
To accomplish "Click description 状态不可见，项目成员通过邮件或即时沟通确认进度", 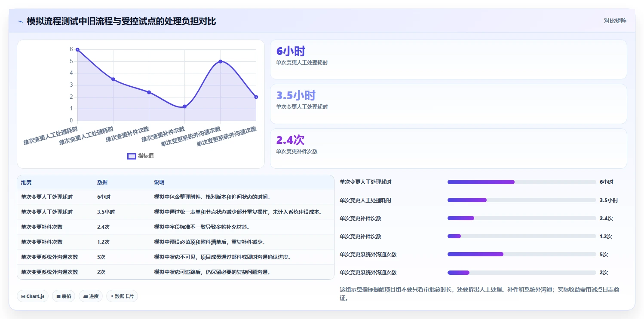I will (x=223, y=257).
